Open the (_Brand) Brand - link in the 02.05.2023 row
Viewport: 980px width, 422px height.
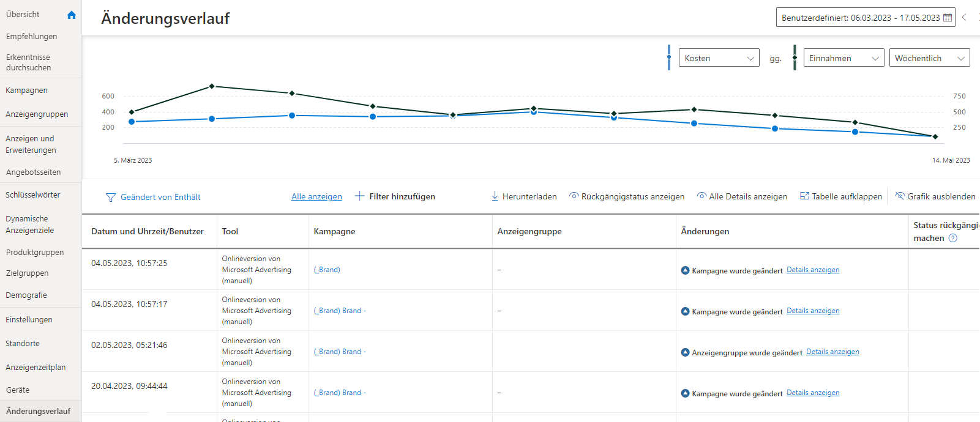click(340, 352)
